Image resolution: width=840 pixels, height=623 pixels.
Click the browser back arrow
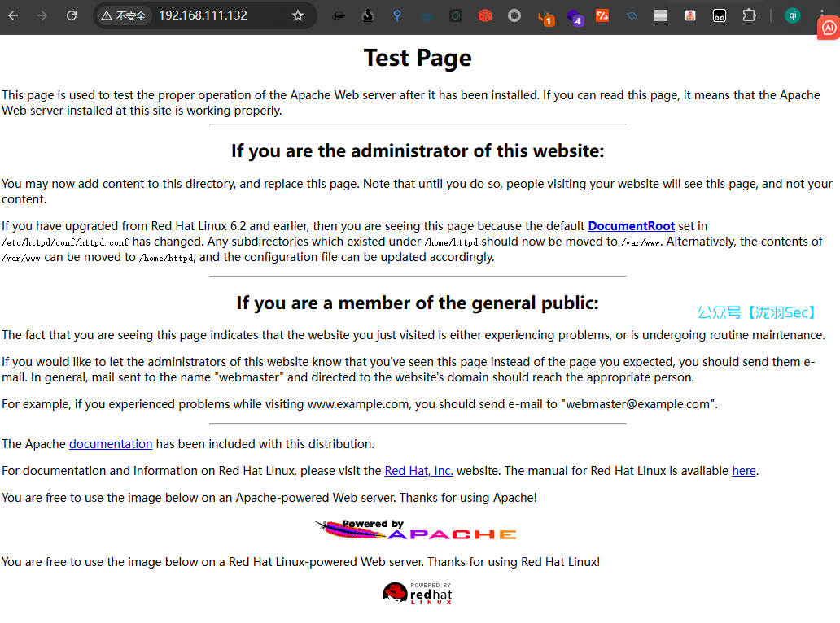pos(13,15)
